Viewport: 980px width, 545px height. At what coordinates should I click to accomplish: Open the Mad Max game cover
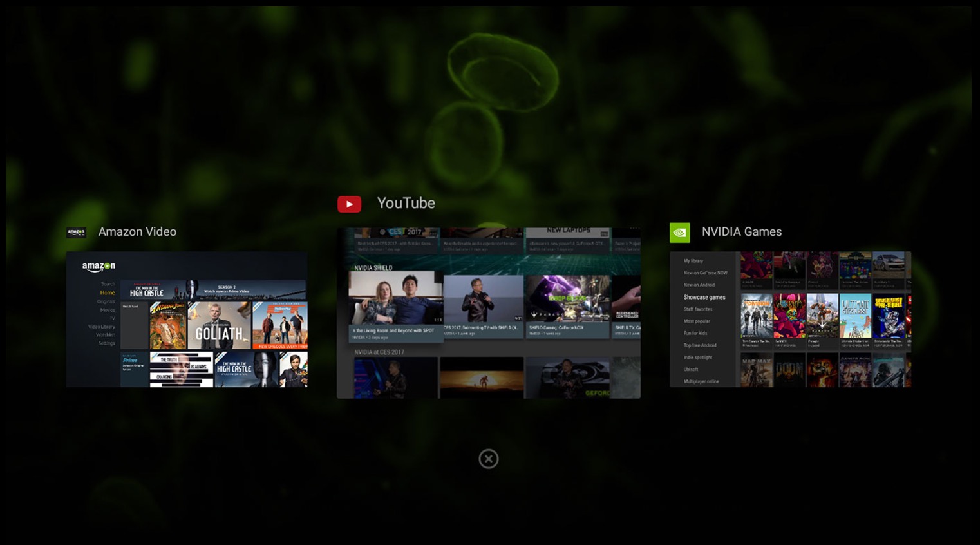(x=757, y=370)
